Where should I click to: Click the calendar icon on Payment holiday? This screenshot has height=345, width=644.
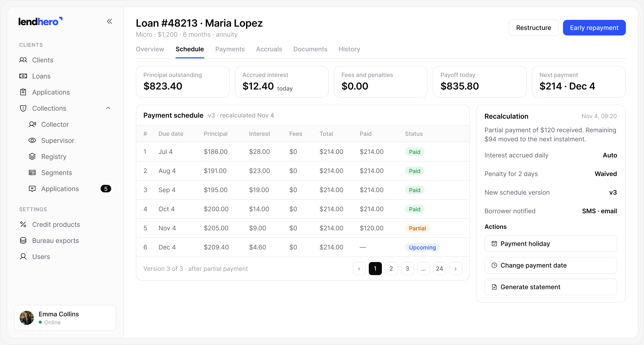coord(494,244)
